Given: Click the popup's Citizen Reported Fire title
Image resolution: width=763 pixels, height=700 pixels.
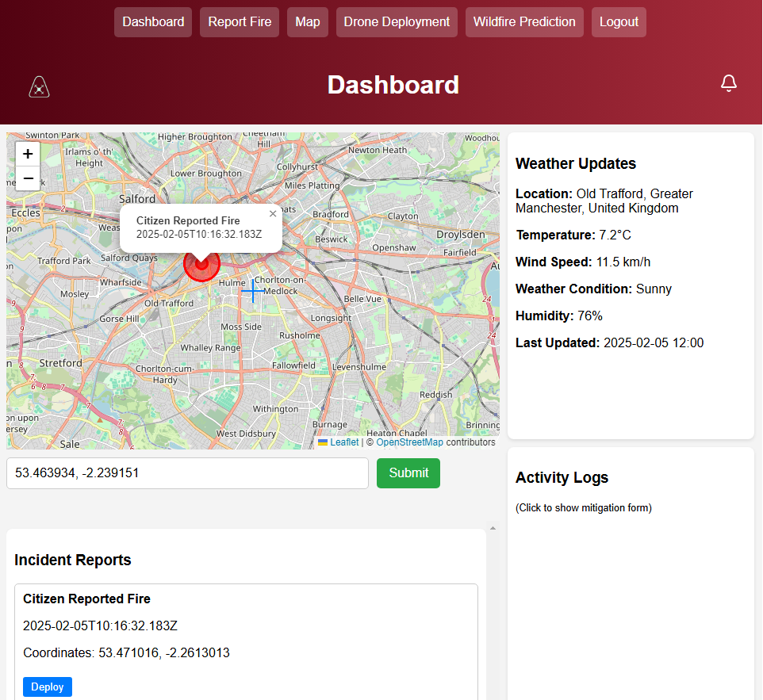Looking at the screenshot, I should pos(188,221).
